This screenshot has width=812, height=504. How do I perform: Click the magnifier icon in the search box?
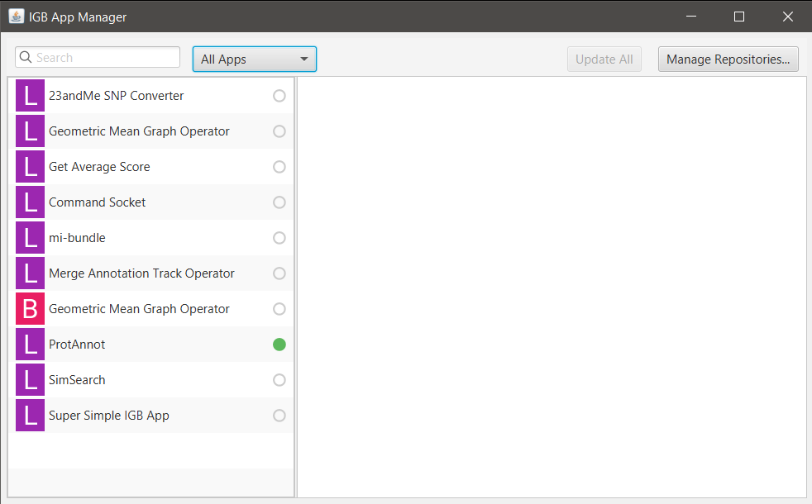pyautogui.click(x=26, y=58)
